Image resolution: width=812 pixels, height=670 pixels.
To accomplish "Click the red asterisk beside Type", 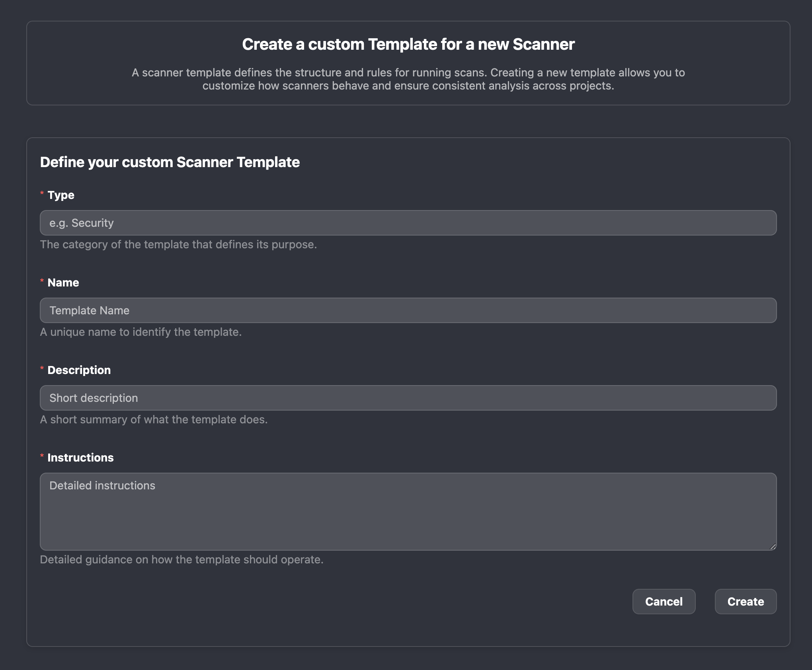I will 42,194.
